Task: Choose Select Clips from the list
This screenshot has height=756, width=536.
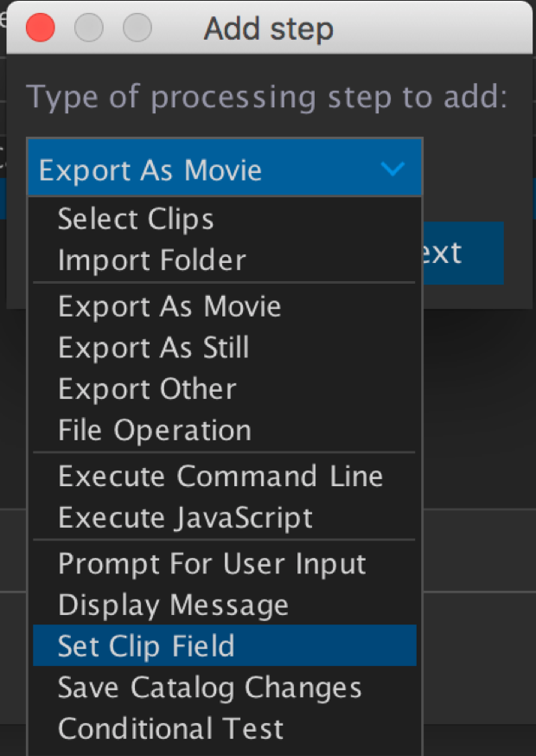Action: pyautogui.click(x=136, y=219)
